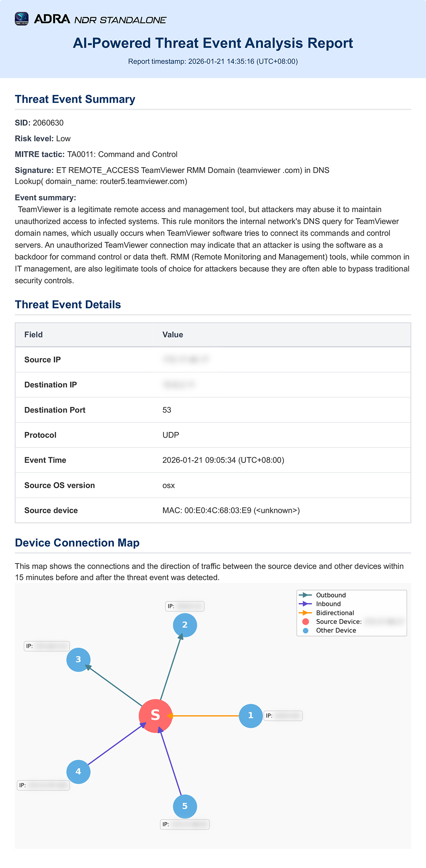Click the IP label beside node 1
Viewport: 426px width, 868px height.
283,716
